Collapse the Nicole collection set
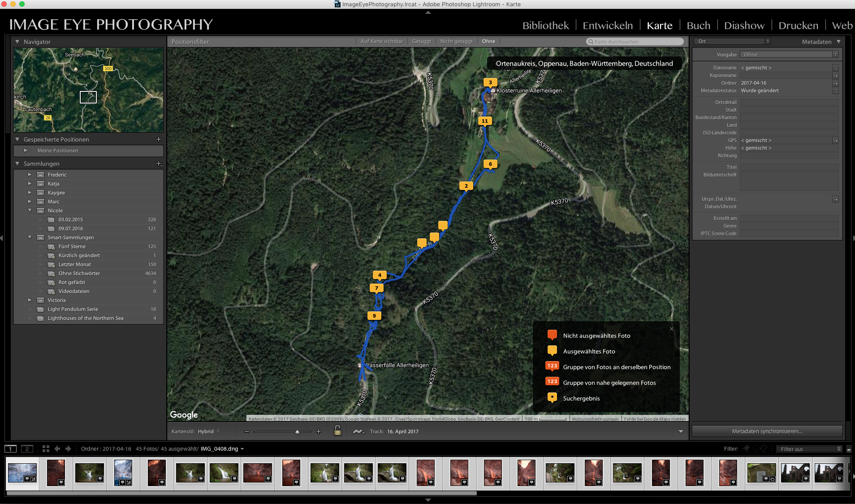Image resolution: width=855 pixels, height=504 pixels. tap(30, 211)
